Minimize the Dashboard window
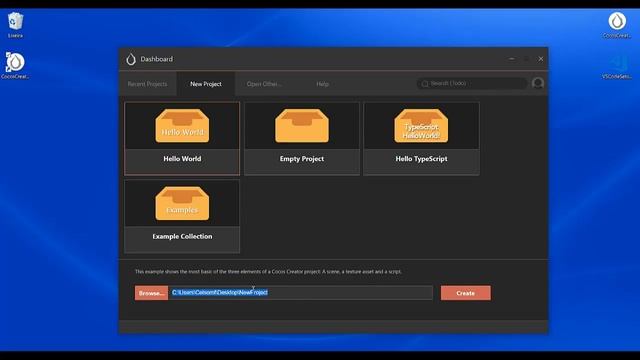This screenshot has width=640, height=360. [x=511, y=59]
